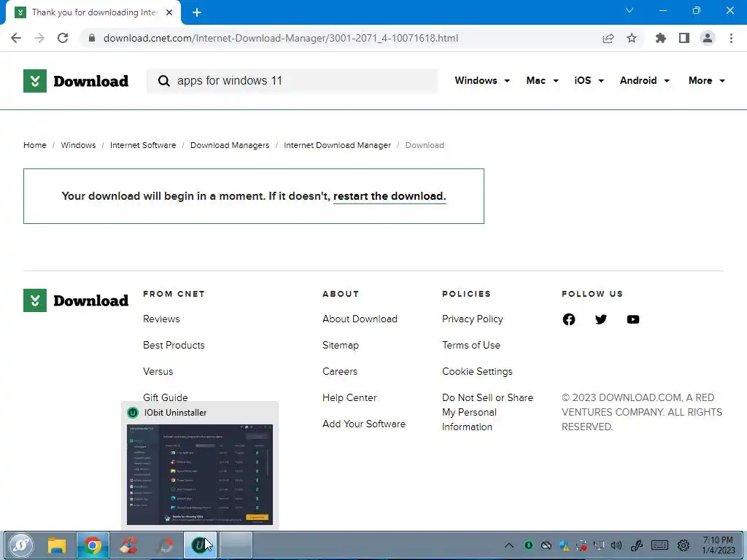The width and height of the screenshot is (747, 560).
Task: Expand the Android dropdown menu
Action: coord(645,80)
